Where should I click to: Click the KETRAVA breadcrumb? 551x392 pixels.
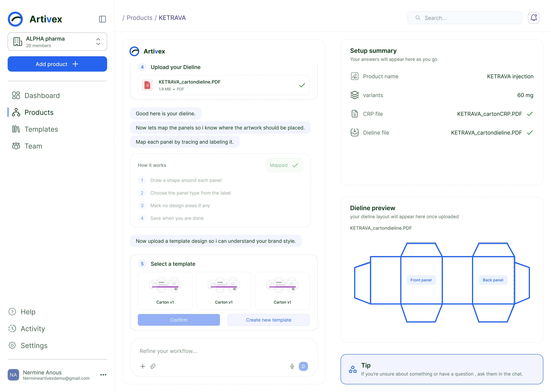(172, 18)
